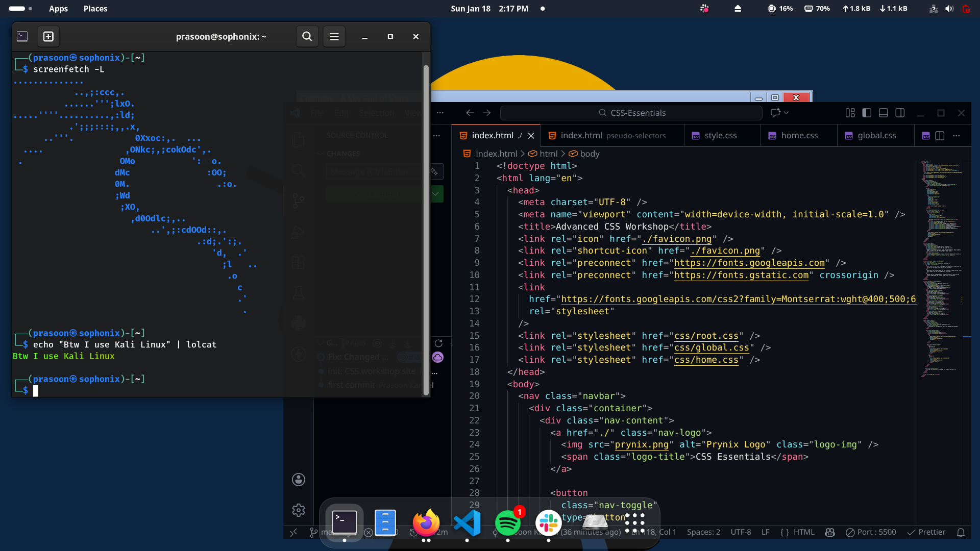The image size is (980, 551).
Task: Open VS Code Manage gear icon
Action: click(299, 510)
